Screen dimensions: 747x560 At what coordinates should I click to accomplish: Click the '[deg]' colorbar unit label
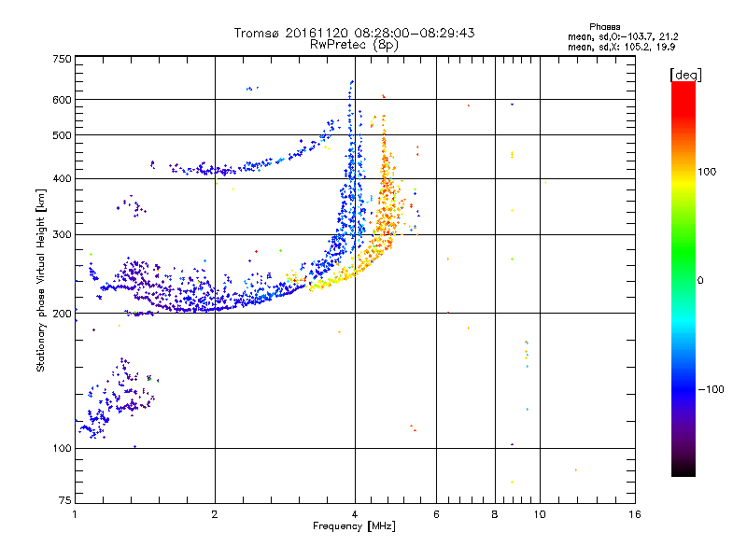pos(685,76)
